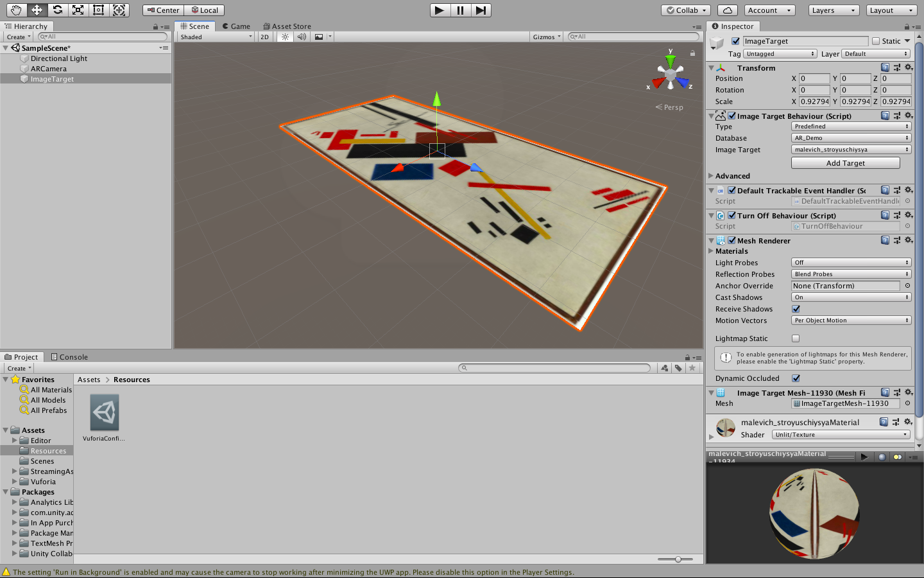This screenshot has width=924, height=578.
Task: Save the Project search as favorite
Action: 692,368
